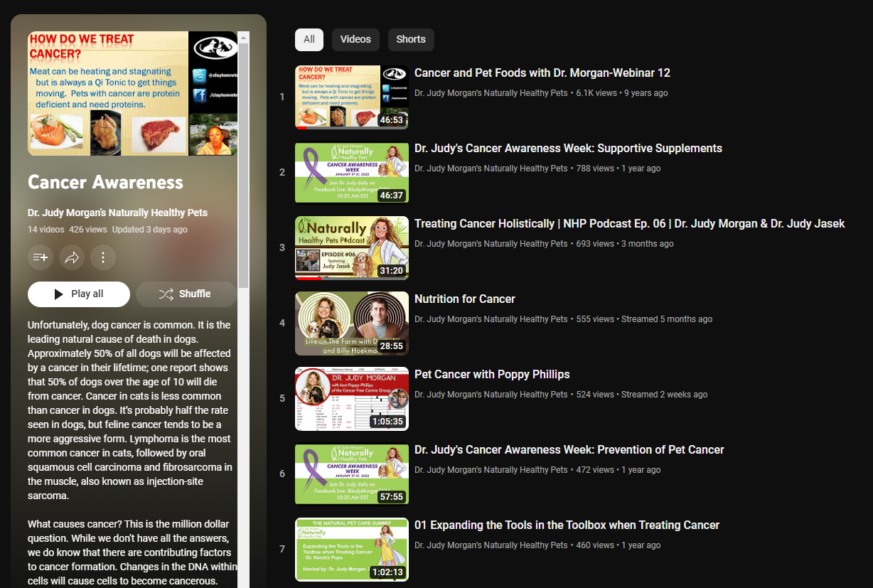
Task: Click Play all button
Action: pyautogui.click(x=79, y=294)
